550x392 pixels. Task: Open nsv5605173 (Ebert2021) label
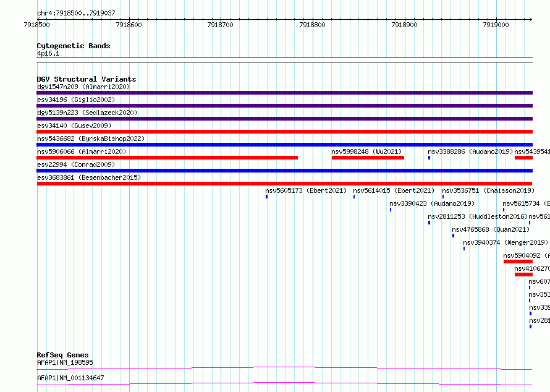point(306,190)
